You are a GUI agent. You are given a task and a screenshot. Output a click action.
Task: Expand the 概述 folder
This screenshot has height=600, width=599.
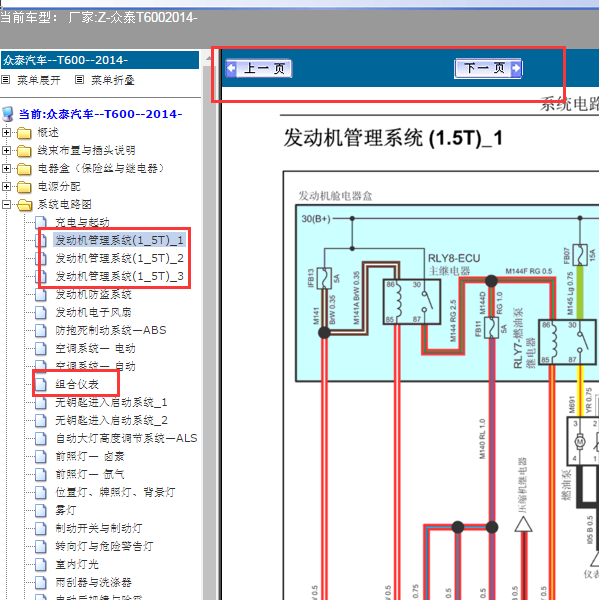(6, 132)
